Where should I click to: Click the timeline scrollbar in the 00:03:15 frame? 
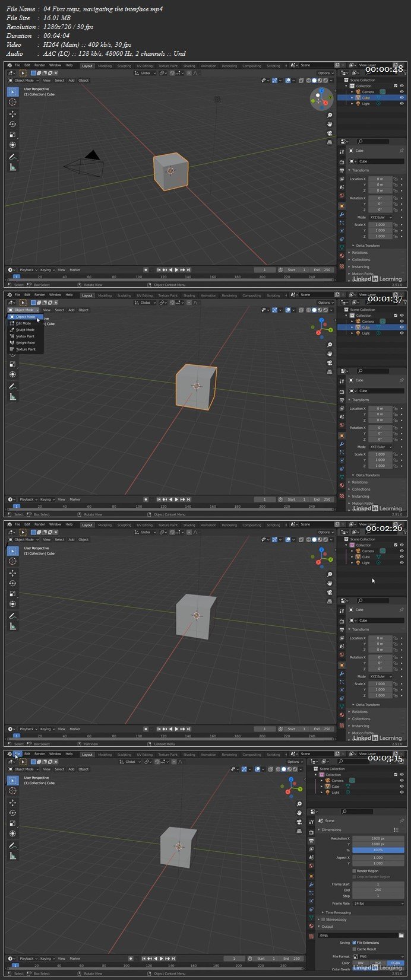(x=156, y=969)
